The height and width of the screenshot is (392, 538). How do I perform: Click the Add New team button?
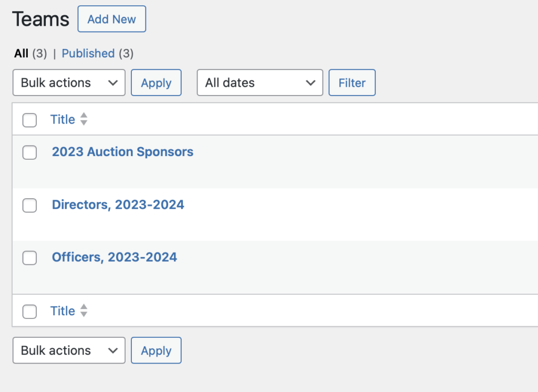(x=111, y=19)
